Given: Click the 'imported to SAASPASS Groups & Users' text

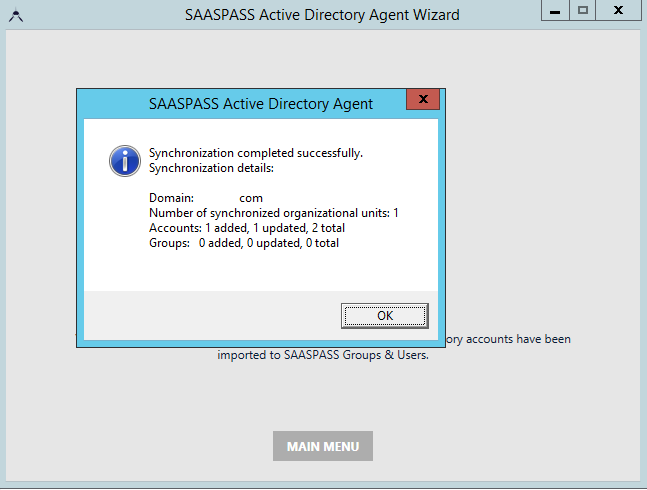Looking at the screenshot, I should coord(322,354).
